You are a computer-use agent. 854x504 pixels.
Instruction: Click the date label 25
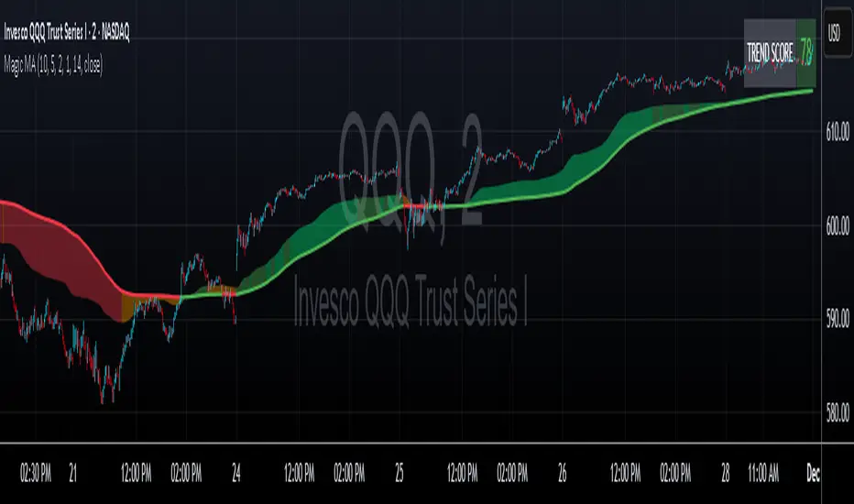coord(400,474)
